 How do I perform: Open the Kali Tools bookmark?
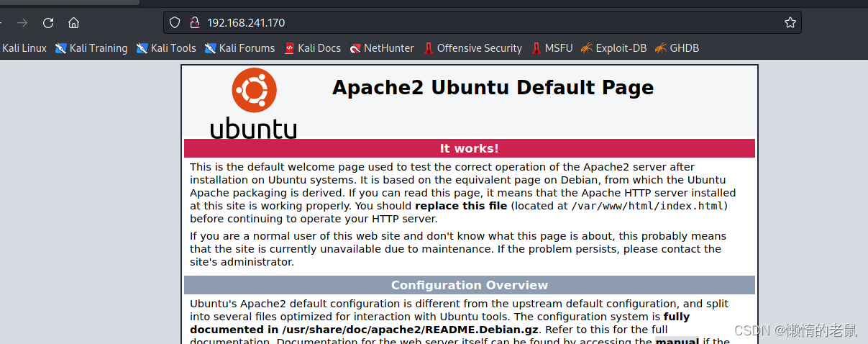166,48
